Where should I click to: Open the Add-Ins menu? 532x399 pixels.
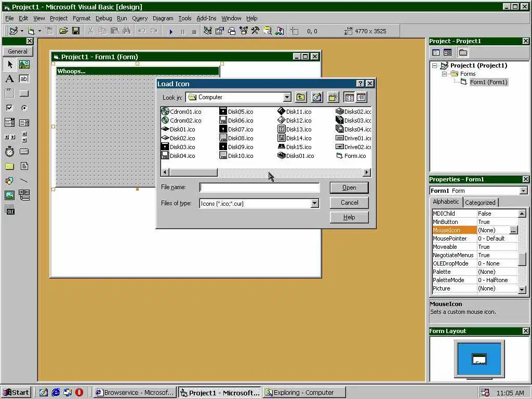(206, 18)
